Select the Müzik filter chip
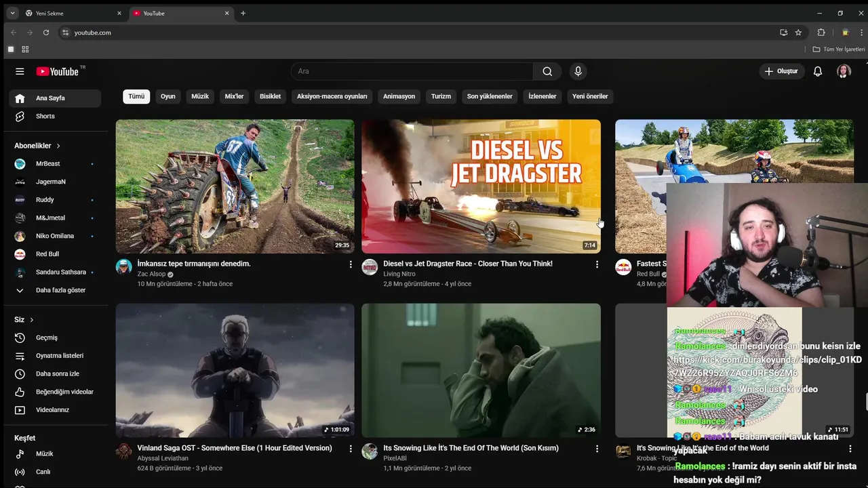The height and width of the screenshot is (488, 868). pos(200,96)
